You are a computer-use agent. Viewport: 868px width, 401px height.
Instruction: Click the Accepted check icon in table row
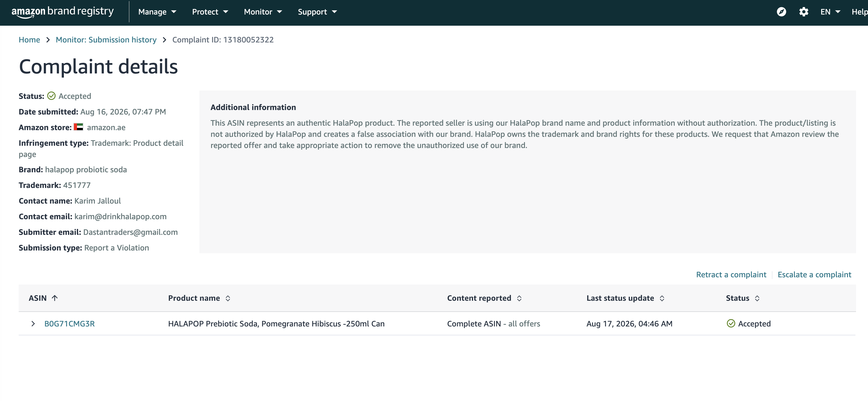click(731, 323)
